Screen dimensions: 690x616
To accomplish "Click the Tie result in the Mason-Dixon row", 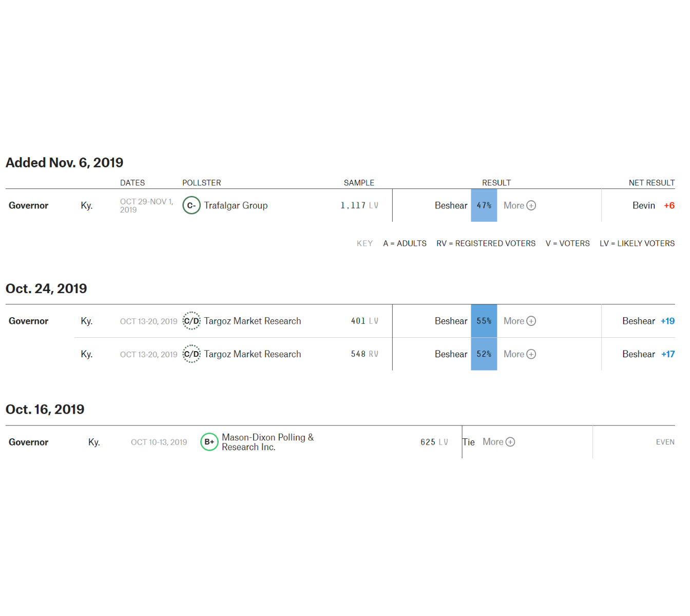I will click(x=469, y=442).
